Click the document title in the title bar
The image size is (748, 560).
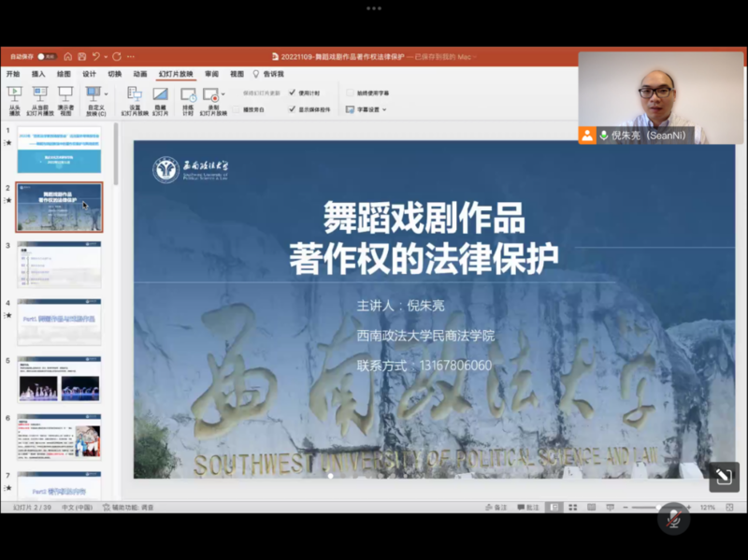[342, 57]
